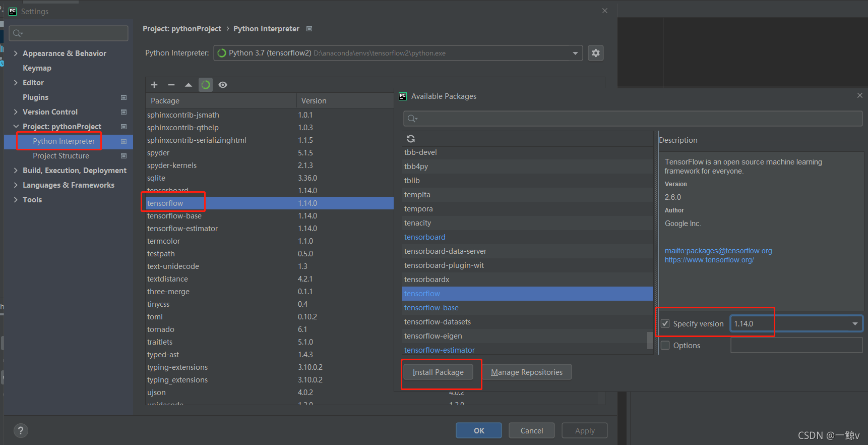
Task: Click the Python Interpreter row marker icon
Action: pyautogui.click(x=123, y=141)
